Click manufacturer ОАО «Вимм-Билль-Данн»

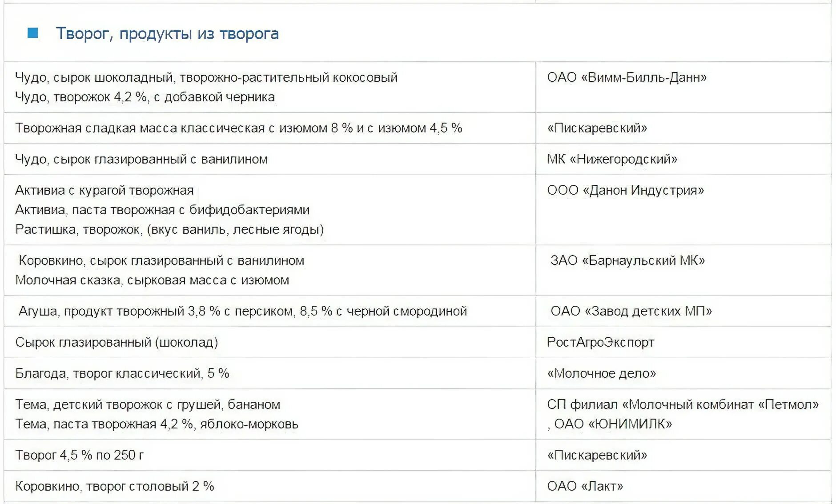[627, 77]
